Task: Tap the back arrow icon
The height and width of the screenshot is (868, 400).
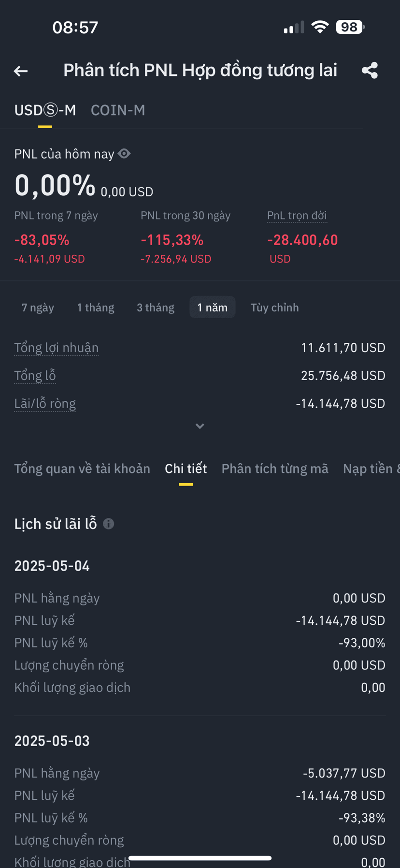Action: click(21, 71)
